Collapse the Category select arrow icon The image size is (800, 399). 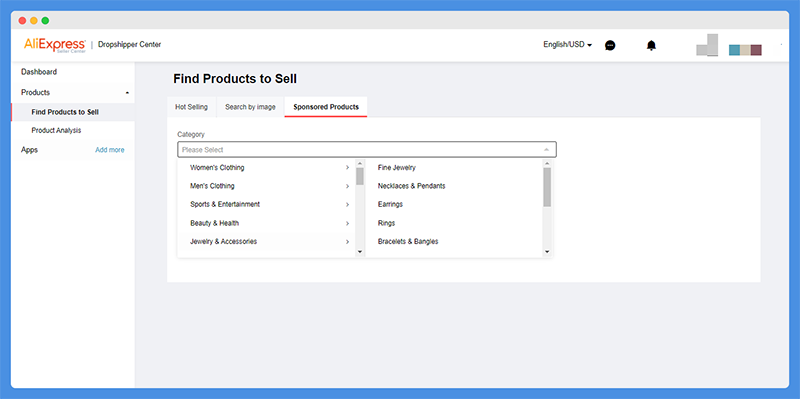(x=546, y=149)
